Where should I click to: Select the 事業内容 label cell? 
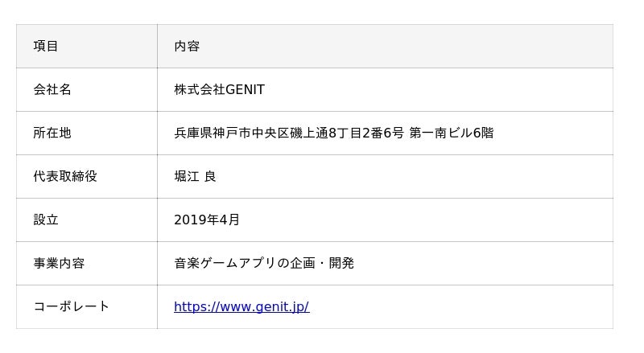pos(59,263)
